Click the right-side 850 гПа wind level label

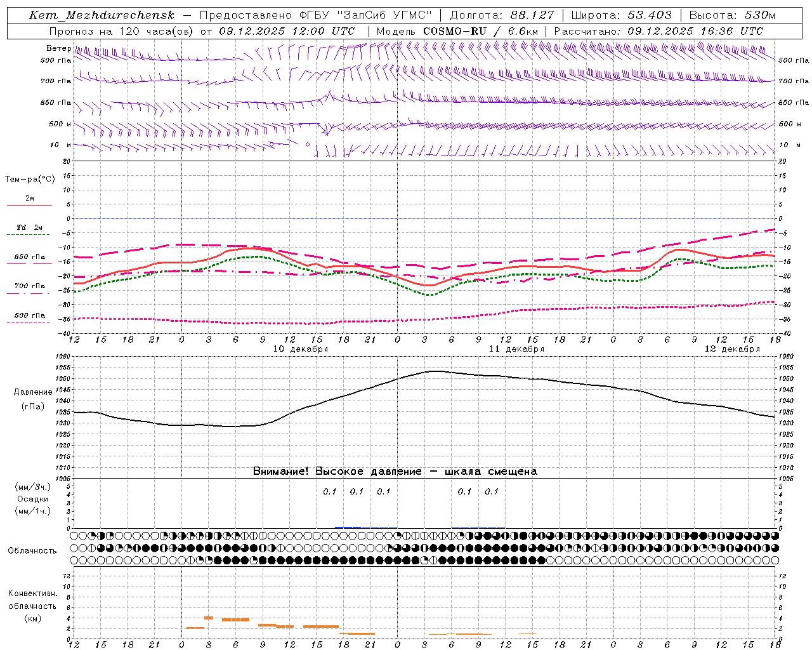(x=794, y=102)
